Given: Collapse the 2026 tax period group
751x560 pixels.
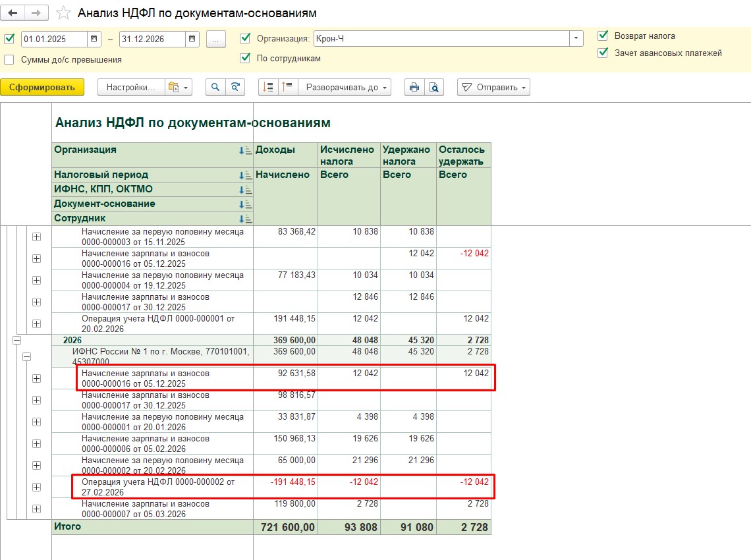Looking at the screenshot, I should pos(16,340).
